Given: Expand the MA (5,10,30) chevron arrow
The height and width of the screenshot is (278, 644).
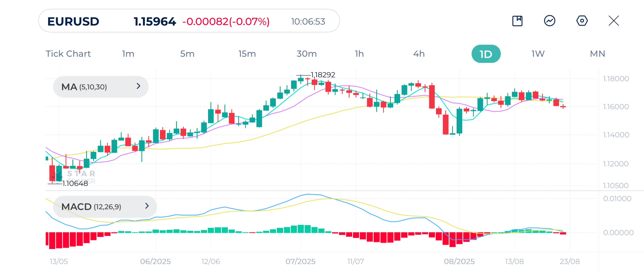Looking at the screenshot, I should pos(138,86).
